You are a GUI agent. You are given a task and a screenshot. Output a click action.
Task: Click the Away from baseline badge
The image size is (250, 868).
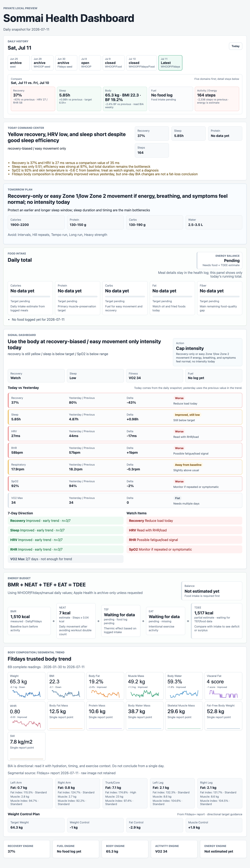pyautogui.click(x=188, y=465)
